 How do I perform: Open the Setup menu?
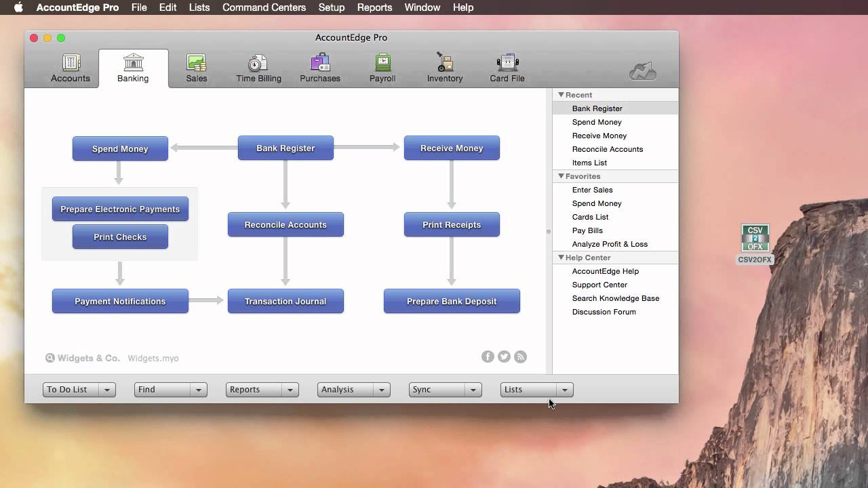pyautogui.click(x=332, y=7)
